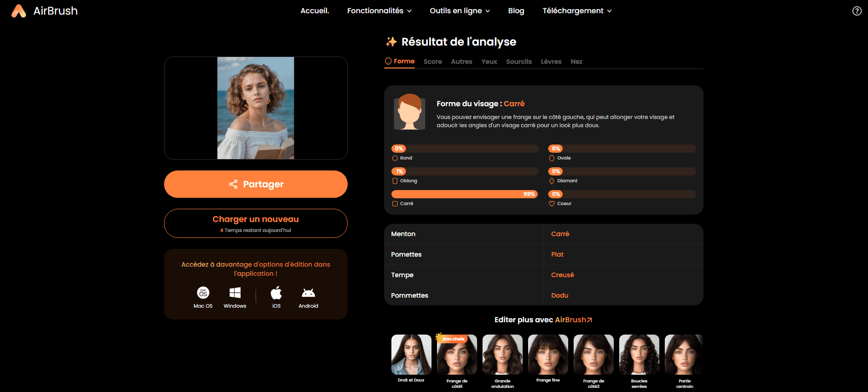
Task: Open the Téléchargement dropdown
Action: pos(577,11)
